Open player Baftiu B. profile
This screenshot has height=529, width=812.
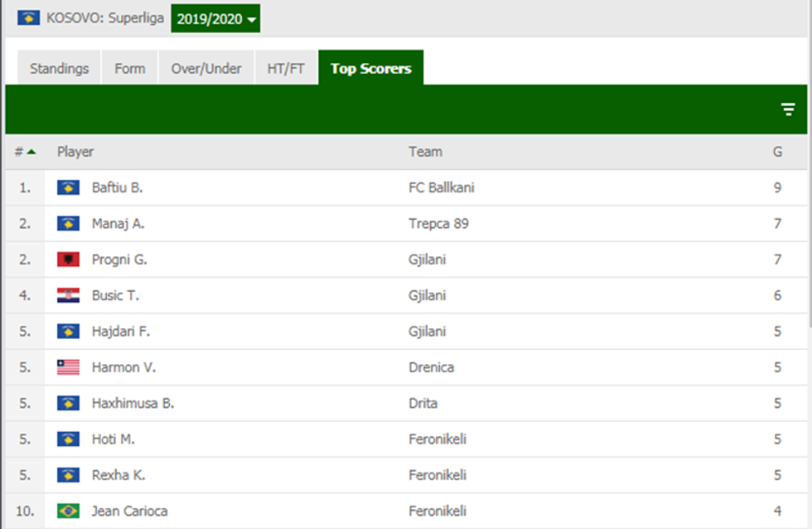(x=117, y=187)
